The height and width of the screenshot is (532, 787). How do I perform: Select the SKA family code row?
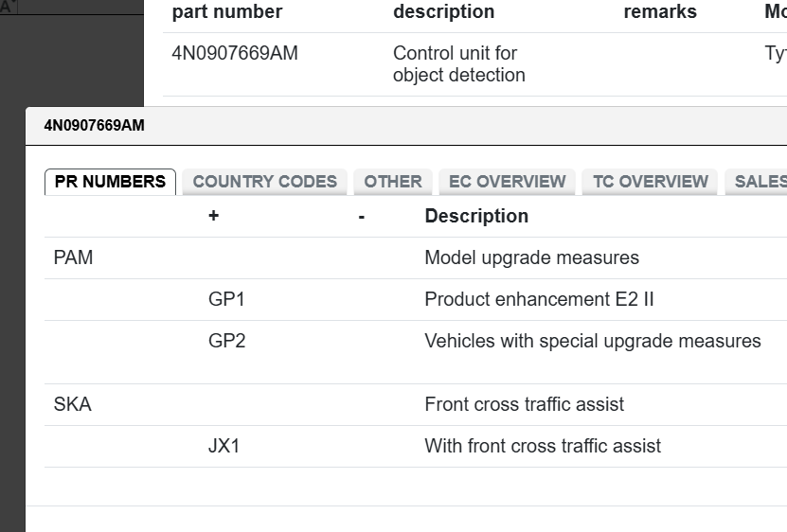click(x=73, y=404)
